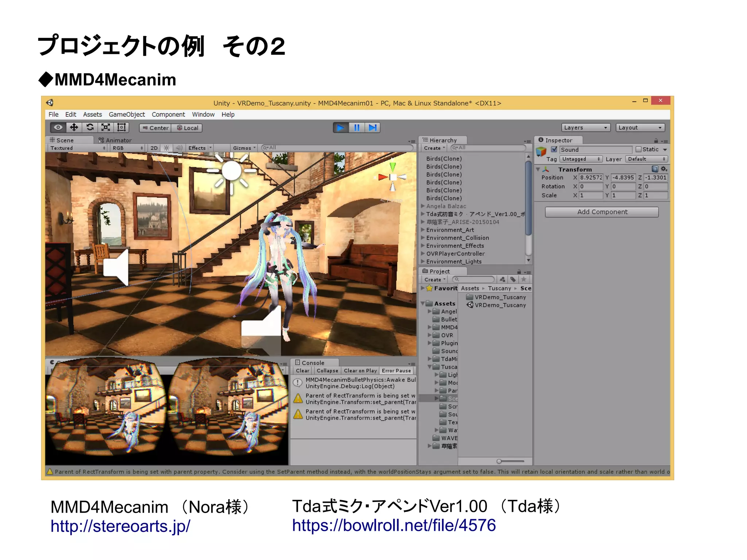Image resolution: width=747 pixels, height=560 pixels.
Task: Toggle scene audio speaker icon
Action: [x=179, y=148]
